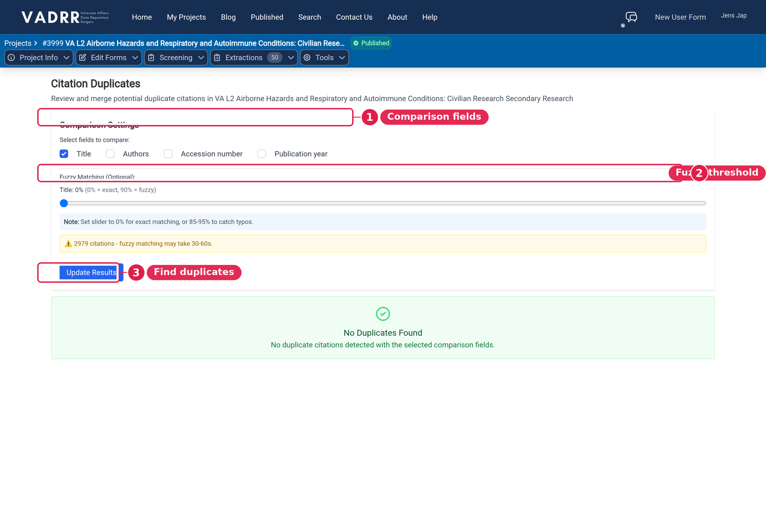Expand the Screening dropdown arrow
This screenshot has width=766, height=532.
tap(201, 57)
